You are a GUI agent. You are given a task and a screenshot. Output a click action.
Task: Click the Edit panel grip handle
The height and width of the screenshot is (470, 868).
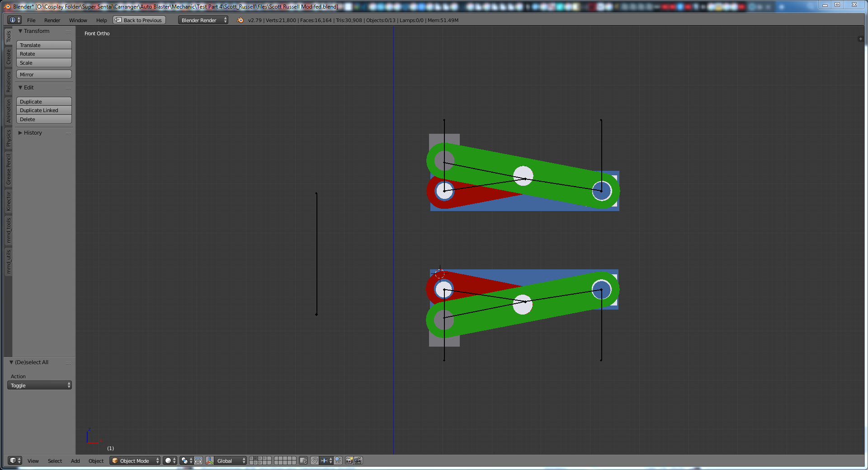point(68,88)
